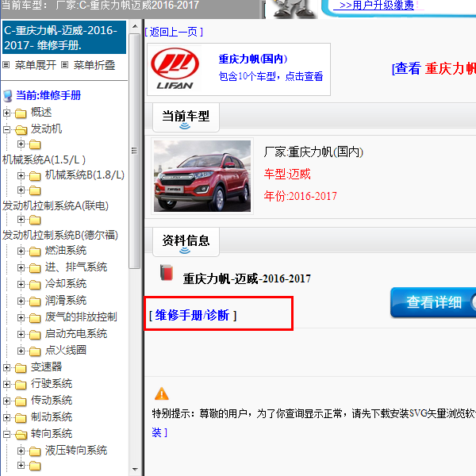This screenshot has height=476, width=476.
Task: Click the 菜单折叠 menu collapse icon
Action: 65,65
